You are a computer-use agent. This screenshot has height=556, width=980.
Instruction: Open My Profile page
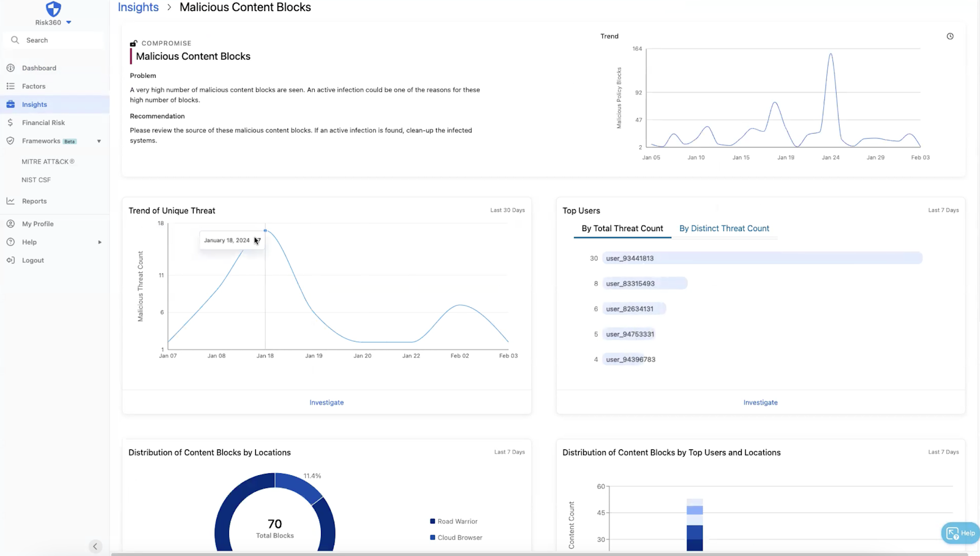[38, 224]
